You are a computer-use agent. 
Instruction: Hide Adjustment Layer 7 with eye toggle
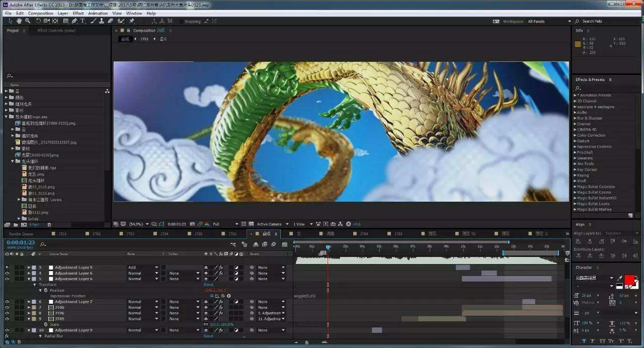pos(7,302)
